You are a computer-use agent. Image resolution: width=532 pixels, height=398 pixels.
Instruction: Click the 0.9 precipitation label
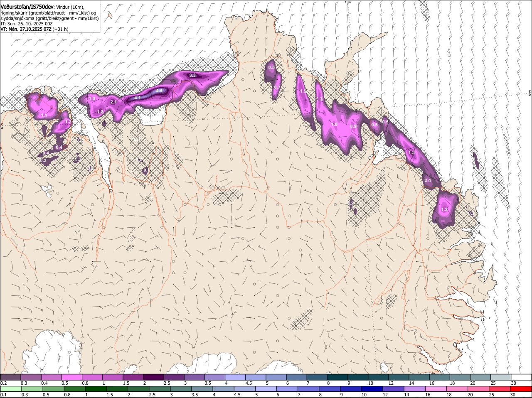coord(354,127)
